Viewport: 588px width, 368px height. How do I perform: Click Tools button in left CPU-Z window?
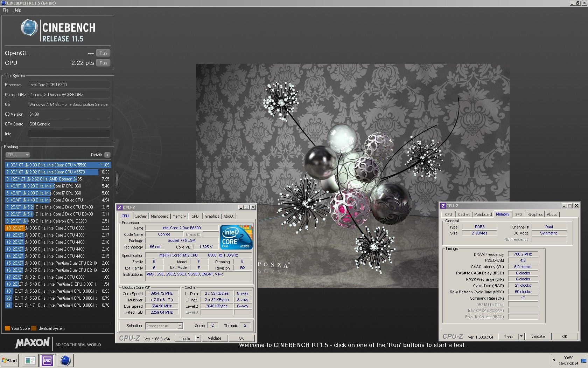[185, 338]
